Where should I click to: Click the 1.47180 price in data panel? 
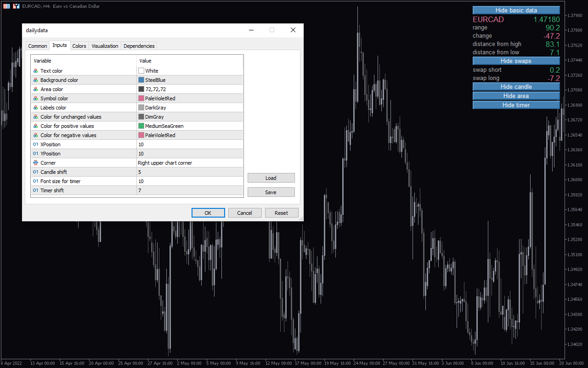click(x=547, y=19)
